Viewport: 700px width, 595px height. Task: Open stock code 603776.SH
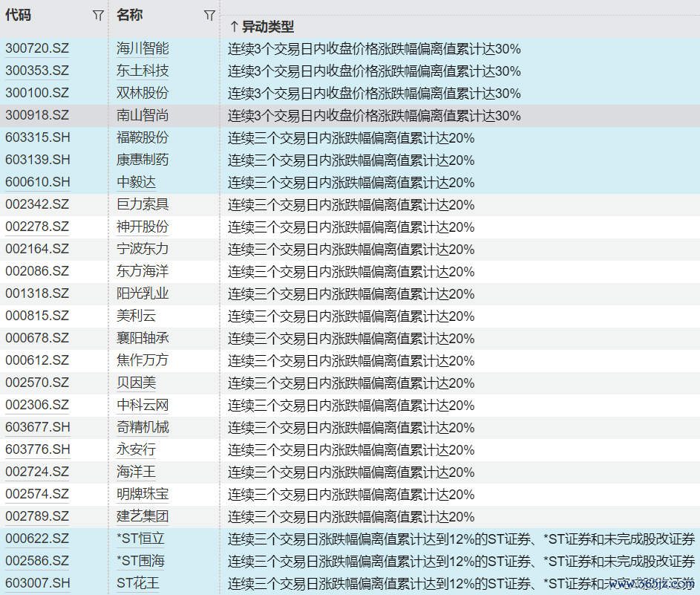pyautogui.click(x=38, y=449)
